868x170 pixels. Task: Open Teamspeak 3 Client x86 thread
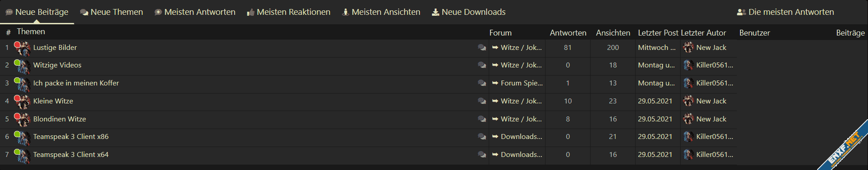coord(71,137)
